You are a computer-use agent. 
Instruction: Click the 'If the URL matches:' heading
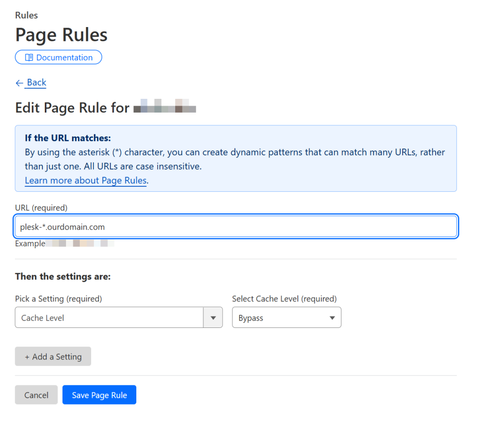(68, 138)
